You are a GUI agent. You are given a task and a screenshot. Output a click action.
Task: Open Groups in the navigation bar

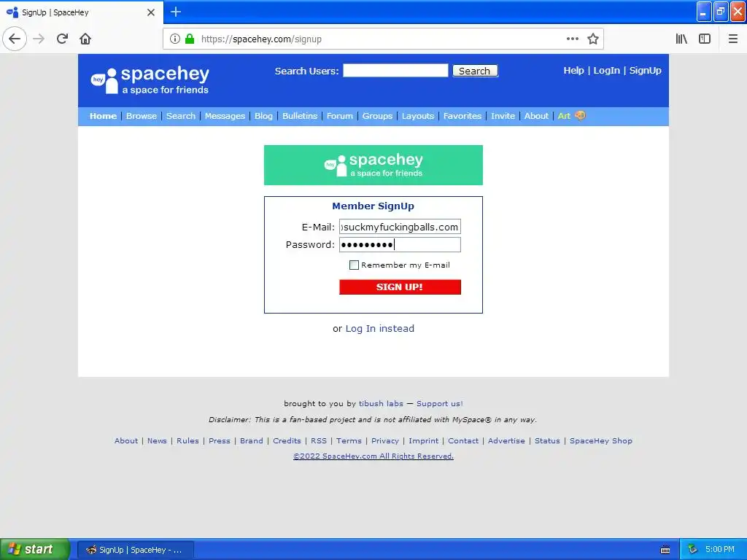tap(377, 116)
